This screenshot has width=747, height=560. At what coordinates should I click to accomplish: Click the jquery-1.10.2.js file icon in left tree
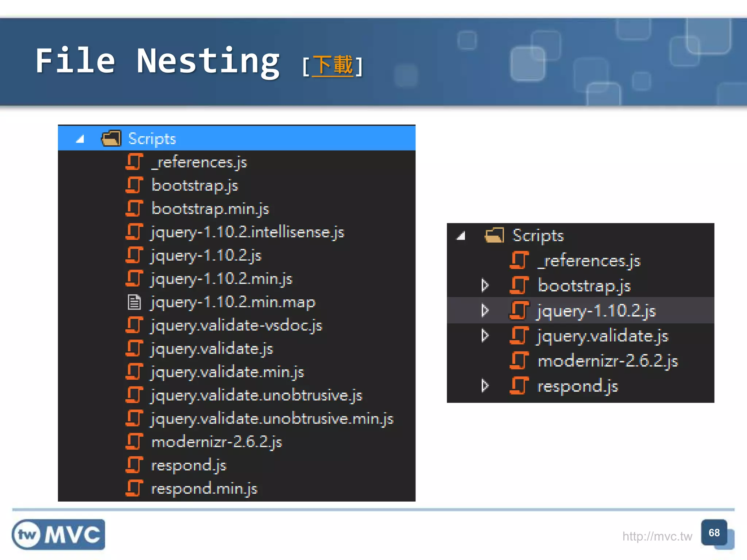134,255
